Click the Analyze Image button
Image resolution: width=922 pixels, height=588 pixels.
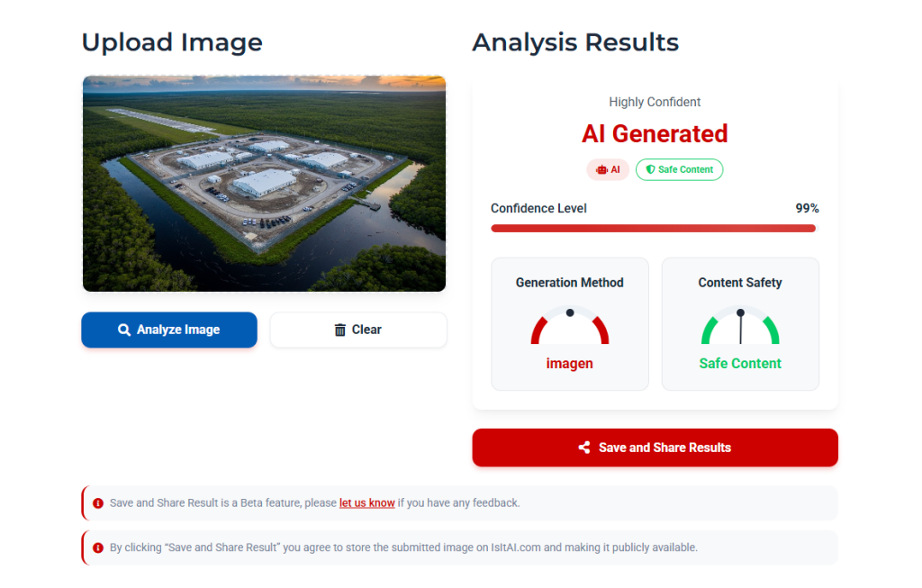point(169,330)
